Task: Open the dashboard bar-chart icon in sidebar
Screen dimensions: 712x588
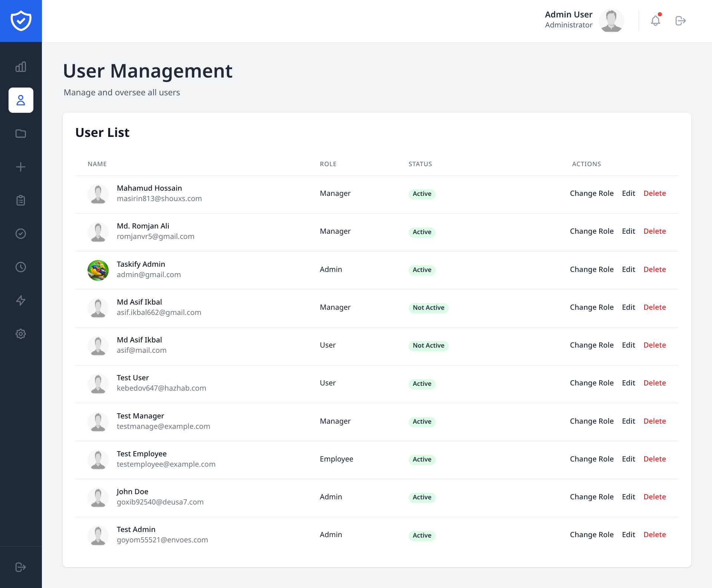Action: 21,67
